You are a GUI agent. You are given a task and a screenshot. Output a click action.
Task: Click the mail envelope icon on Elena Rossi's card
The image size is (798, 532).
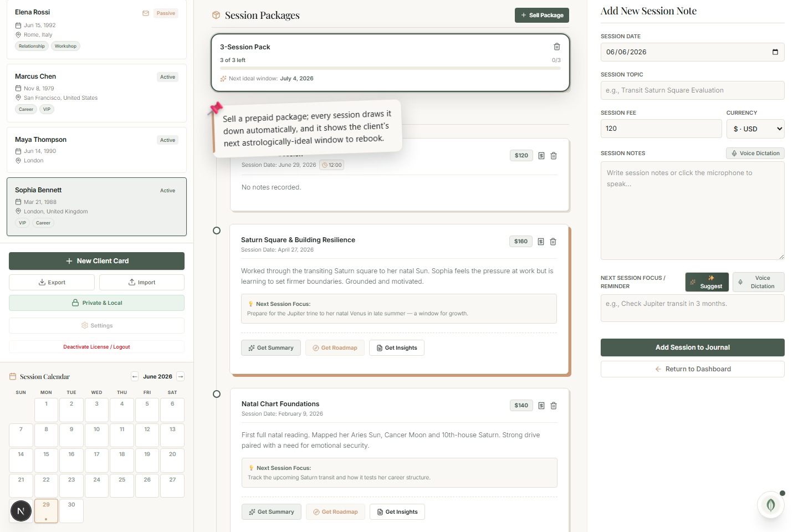(146, 13)
